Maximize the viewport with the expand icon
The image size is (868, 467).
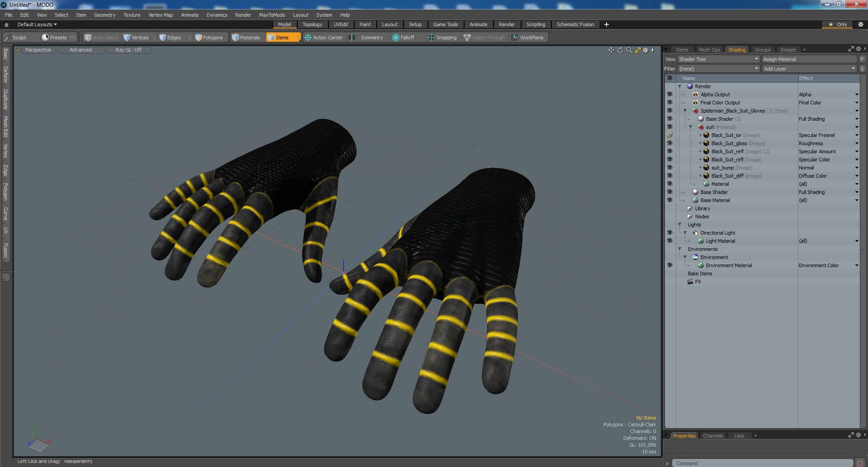[638, 50]
